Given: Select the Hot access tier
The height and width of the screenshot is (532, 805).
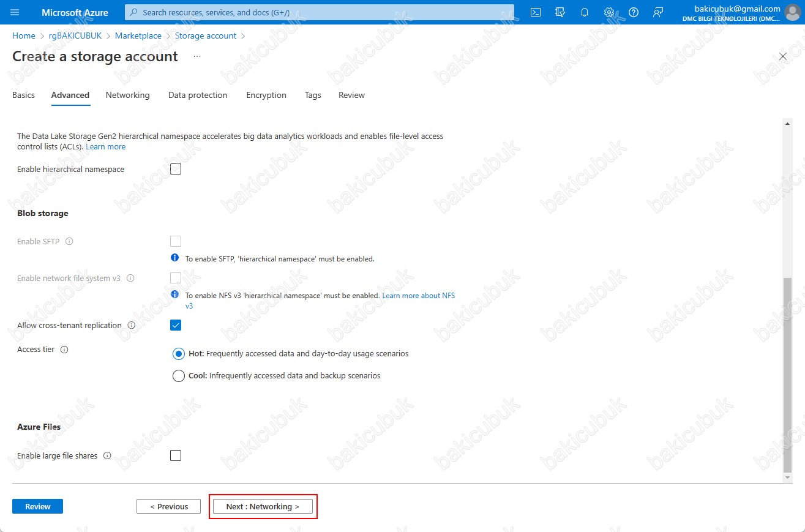Looking at the screenshot, I should point(179,354).
